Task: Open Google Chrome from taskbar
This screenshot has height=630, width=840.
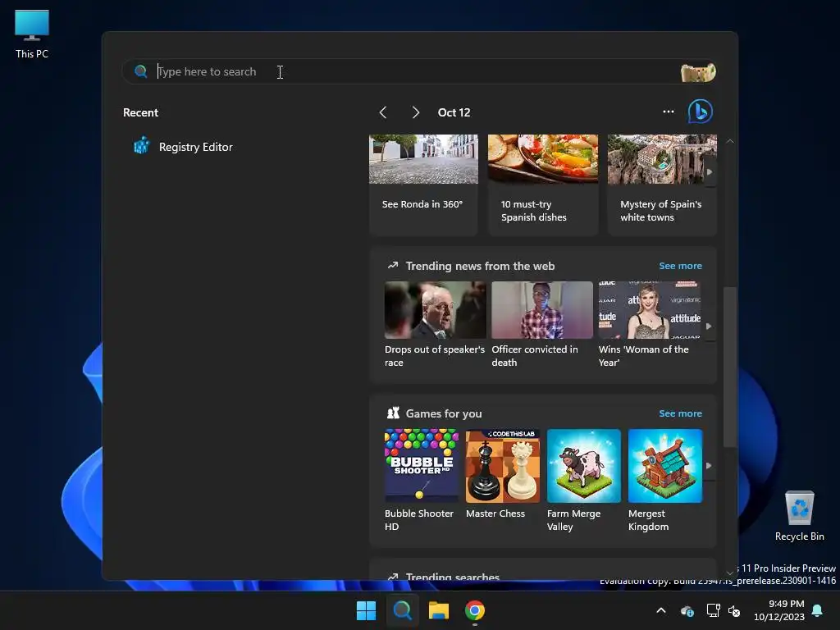Action: [x=475, y=610]
